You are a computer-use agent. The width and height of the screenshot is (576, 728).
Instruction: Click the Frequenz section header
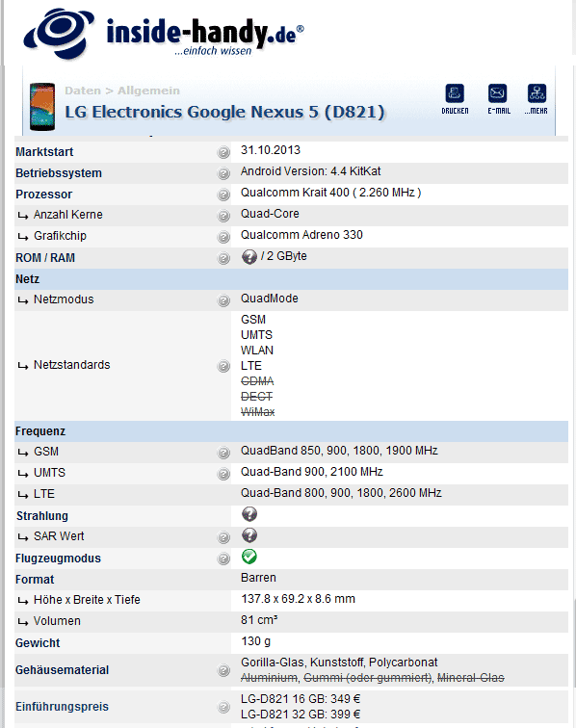[x=291, y=431]
